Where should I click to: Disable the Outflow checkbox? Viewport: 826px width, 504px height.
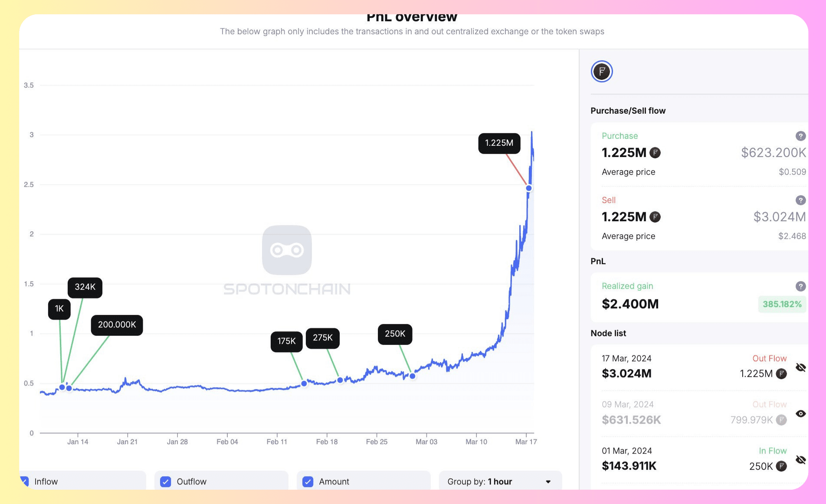165,481
